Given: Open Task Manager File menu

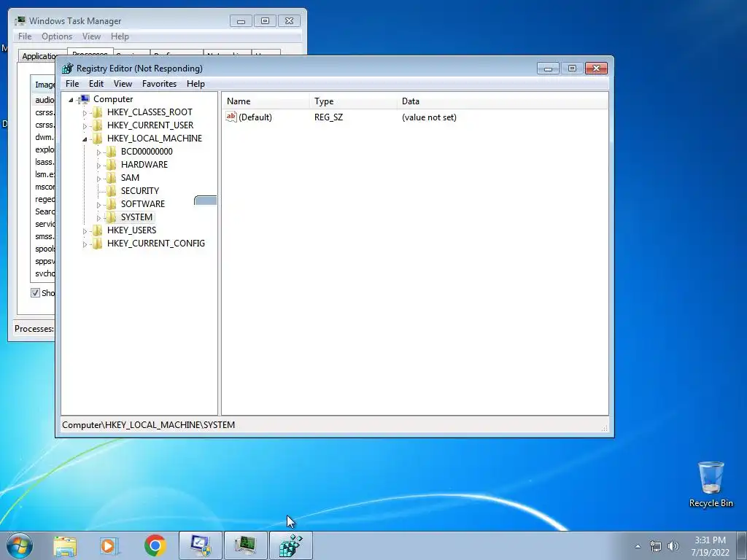Looking at the screenshot, I should [x=25, y=36].
